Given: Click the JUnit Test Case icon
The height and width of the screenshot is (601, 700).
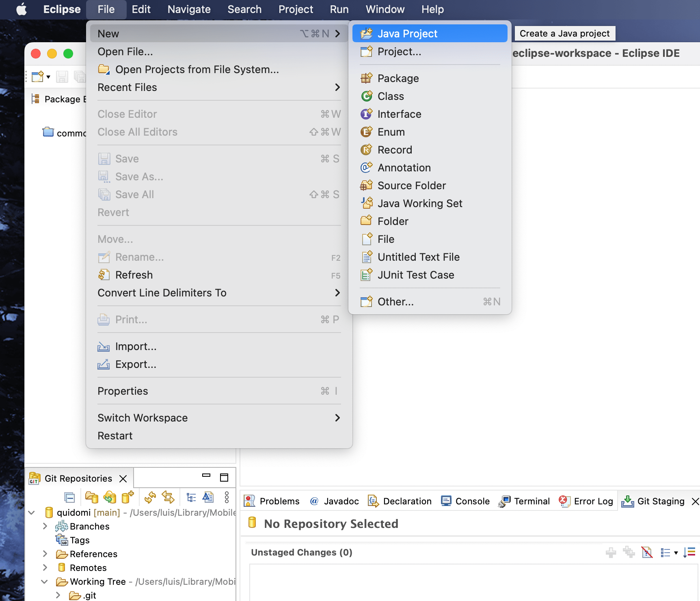Looking at the screenshot, I should (x=366, y=275).
